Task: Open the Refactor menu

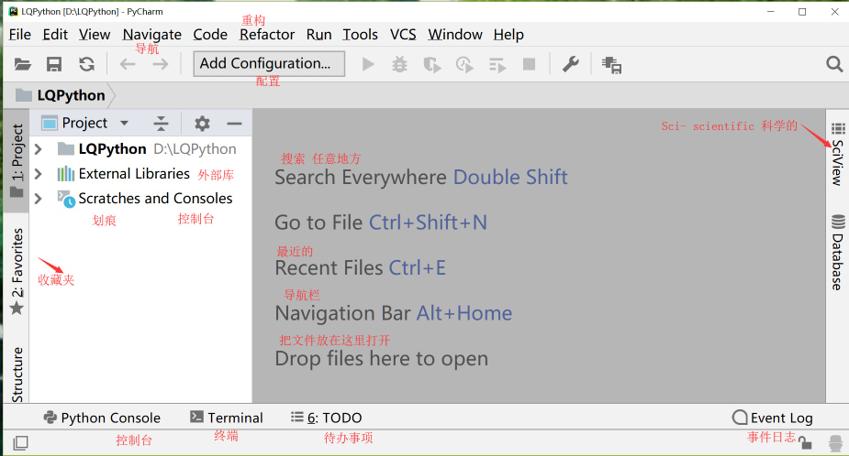Action: tap(267, 35)
